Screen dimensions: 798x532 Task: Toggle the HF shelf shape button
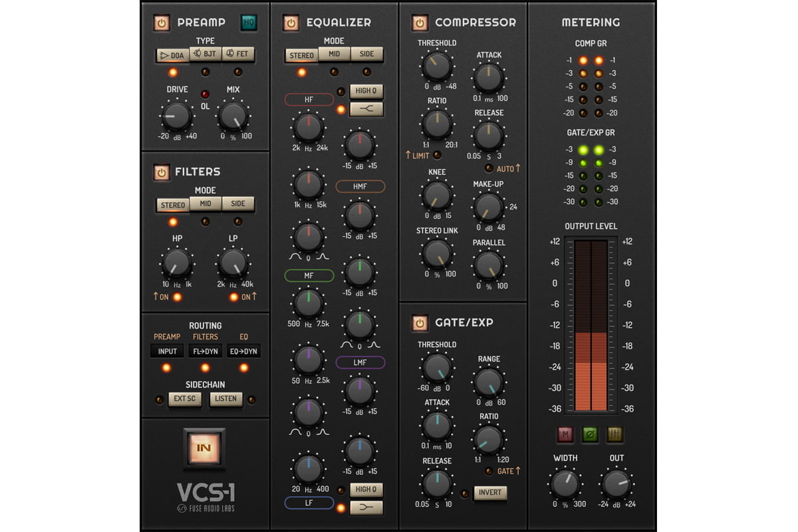click(366, 109)
